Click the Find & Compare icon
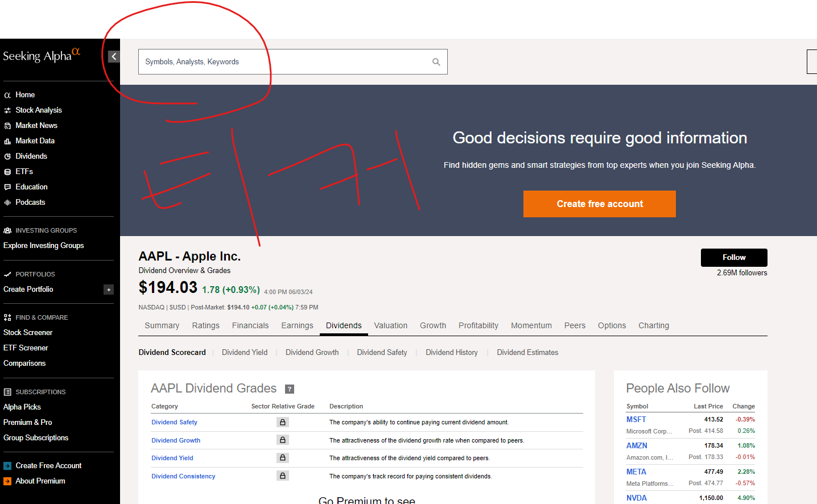Image resolution: width=817 pixels, height=504 pixels. coord(7,317)
